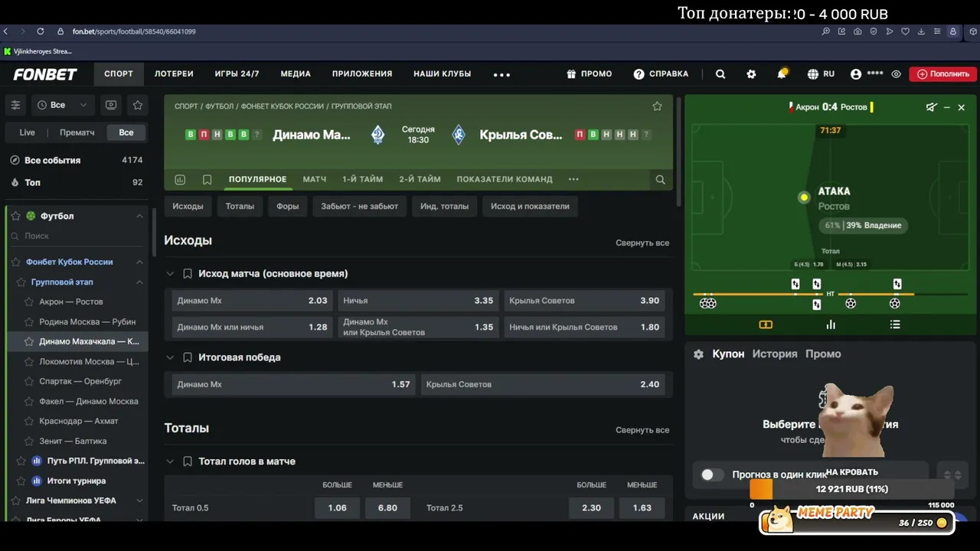Open coupon settings gear icon

pyautogui.click(x=698, y=354)
